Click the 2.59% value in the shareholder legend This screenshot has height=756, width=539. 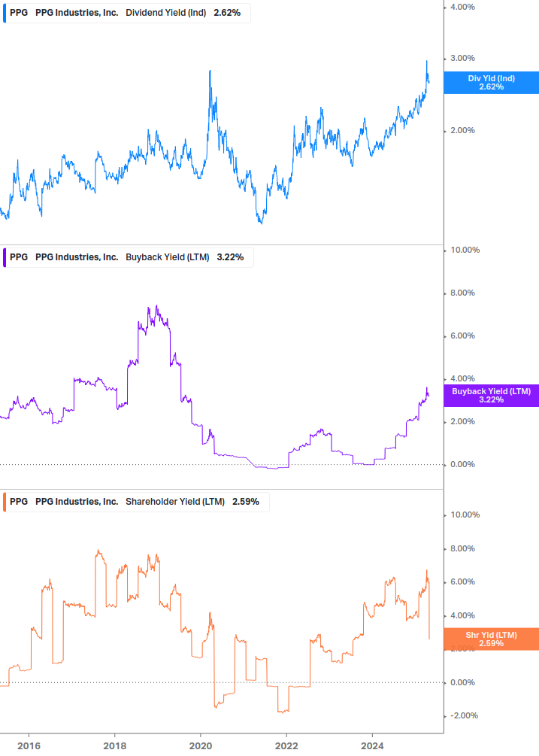click(x=246, y=502)
